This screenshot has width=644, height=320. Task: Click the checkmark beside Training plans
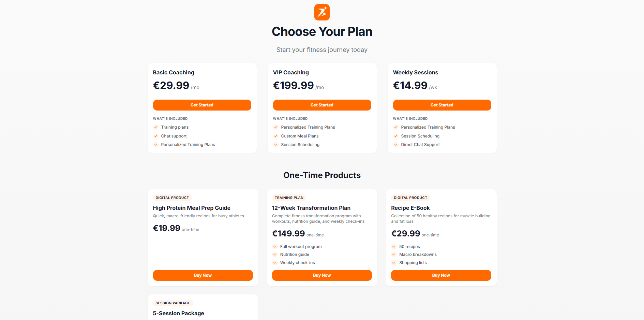click(x=155, y=127)
